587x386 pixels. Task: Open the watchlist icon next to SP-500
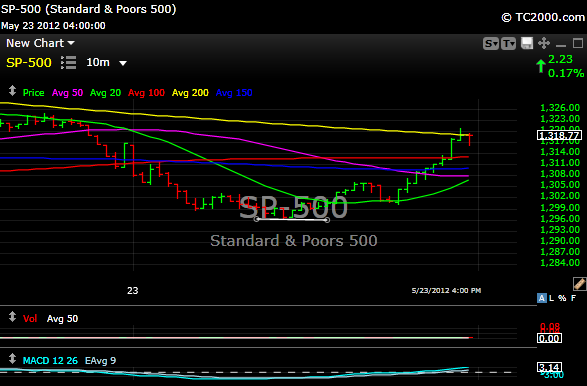pyautogui.click(x=69, y=63)
